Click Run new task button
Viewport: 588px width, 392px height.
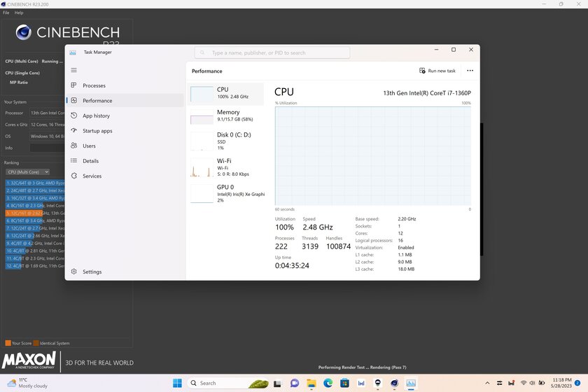[x=437, y=71]
